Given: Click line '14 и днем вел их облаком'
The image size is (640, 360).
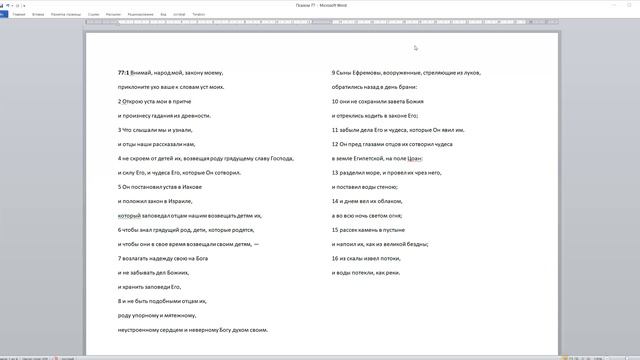Looking at the screenshot, I should (x=367, y=201).
